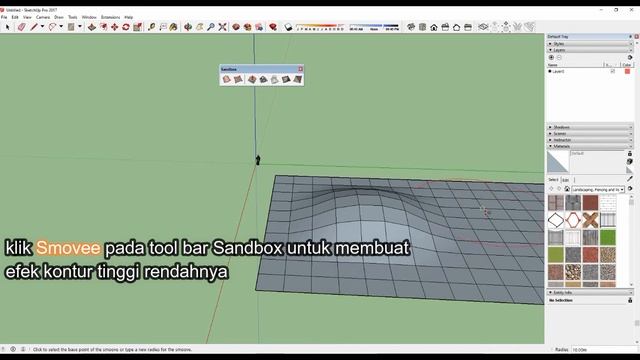The width and height of the screenshot is (640, 360).
Task: Select the arrow Select tool
Action: point(7,27)
